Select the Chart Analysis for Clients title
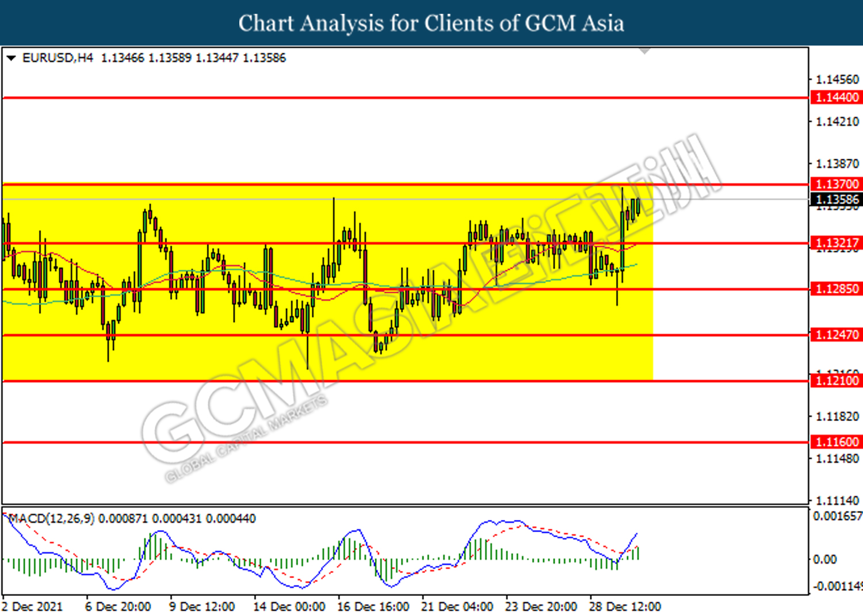 [x=431, y=24]
